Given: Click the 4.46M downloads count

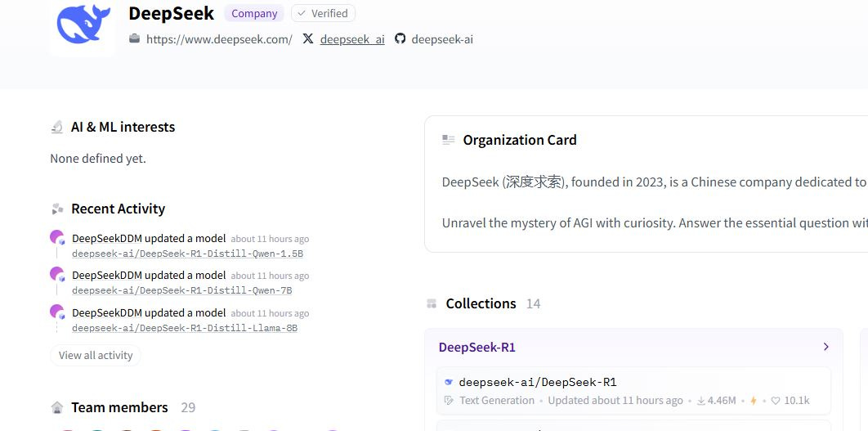Looking at the screenshot, I should [722, 401].
